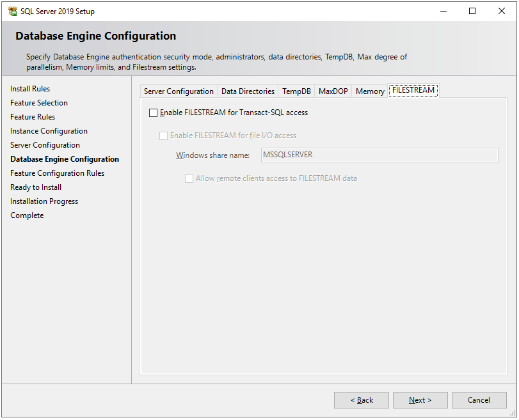Close the SQL Server 2019 Setup window
Screen dimensions: 519x420
(x=502, y=12)
